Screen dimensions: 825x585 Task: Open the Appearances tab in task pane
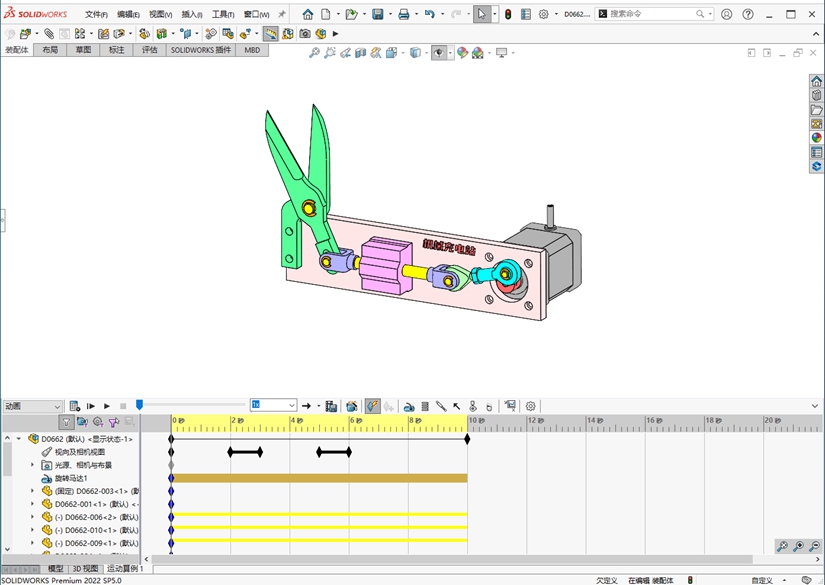(816, 138)
